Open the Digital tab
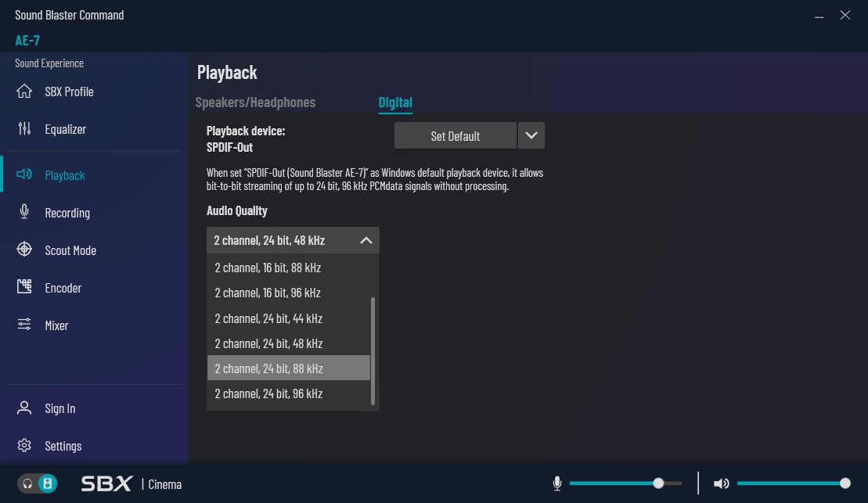This screenshot has width=868, height=503. [395, 102]
